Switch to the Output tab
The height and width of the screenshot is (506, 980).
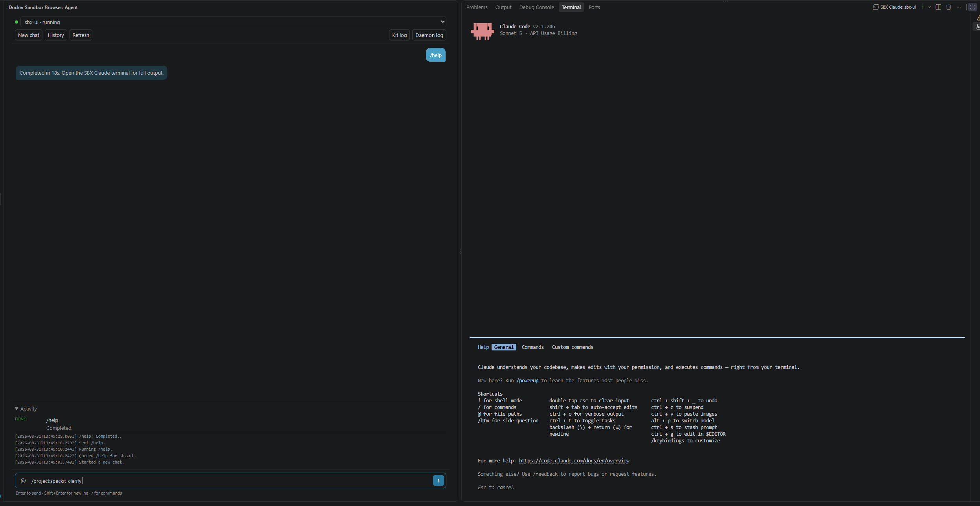coord(503,7)
